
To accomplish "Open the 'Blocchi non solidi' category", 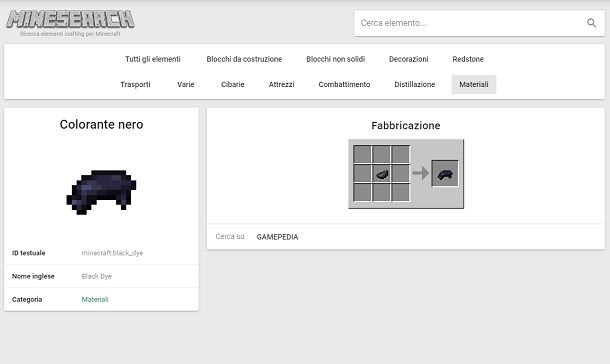I will 335,59.
